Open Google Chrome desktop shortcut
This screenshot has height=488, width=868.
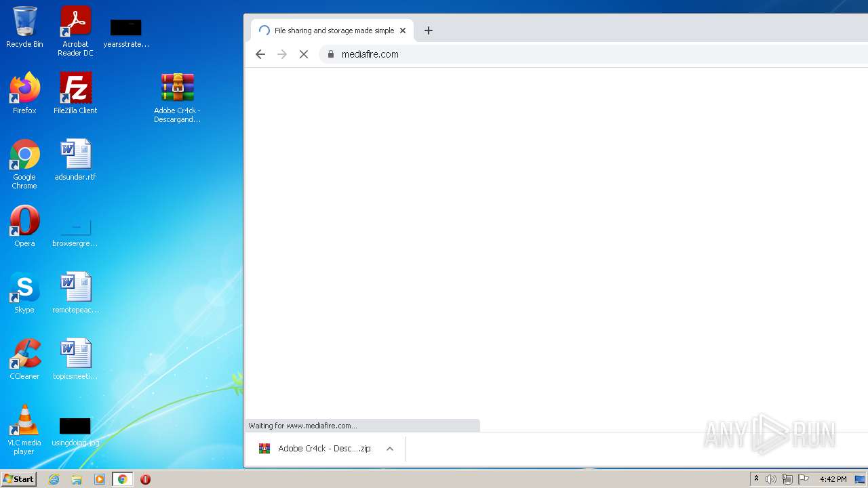24,165
